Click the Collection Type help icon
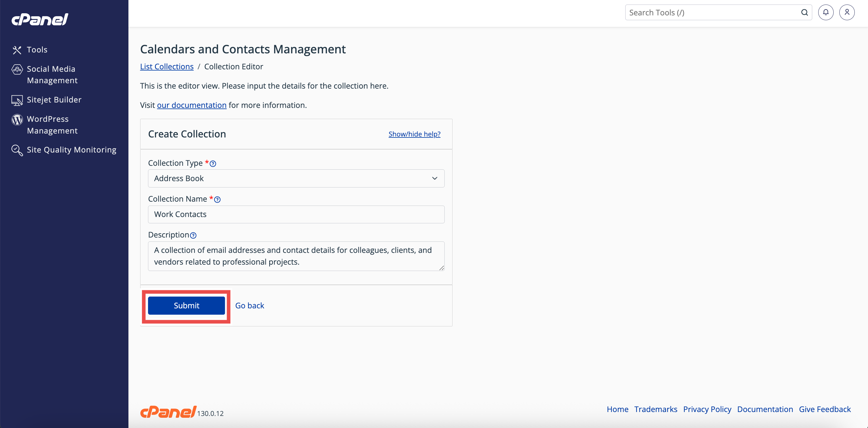 213,164
